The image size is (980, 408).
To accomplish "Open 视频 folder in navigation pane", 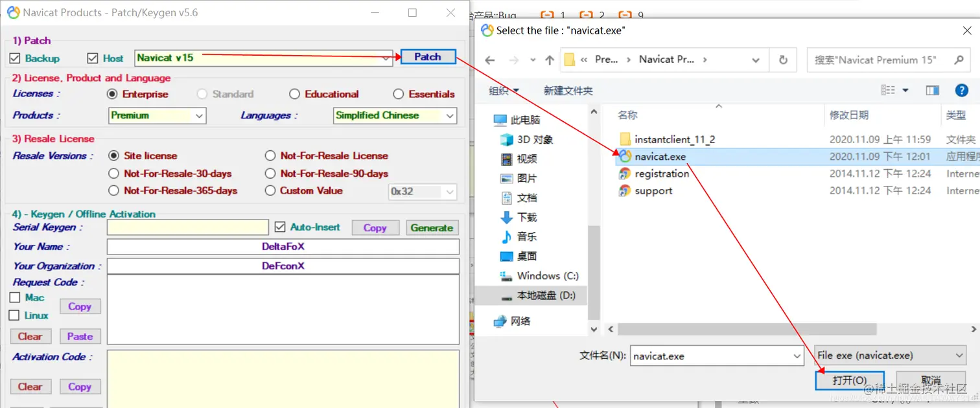I will (x=519, y=159).
